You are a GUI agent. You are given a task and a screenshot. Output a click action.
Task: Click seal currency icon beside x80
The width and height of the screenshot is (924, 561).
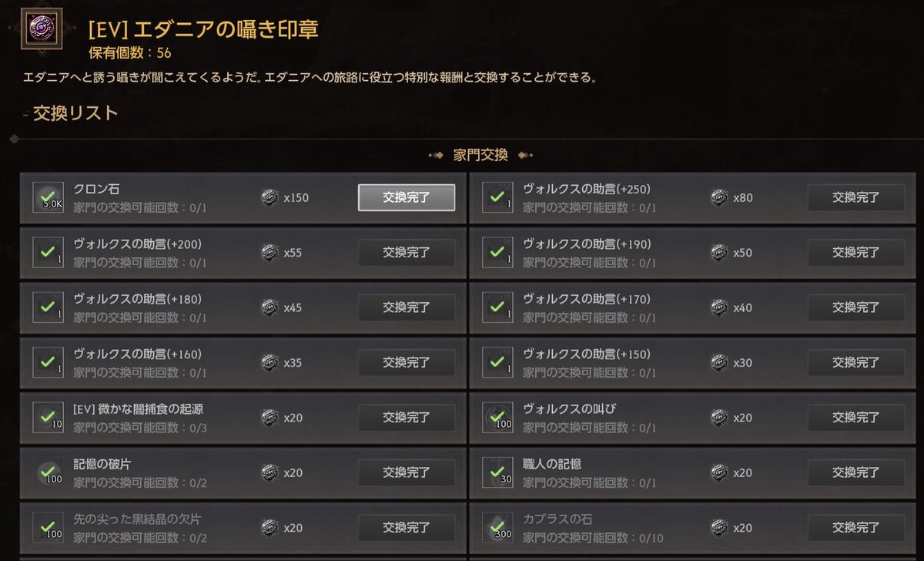click(719, 197)
